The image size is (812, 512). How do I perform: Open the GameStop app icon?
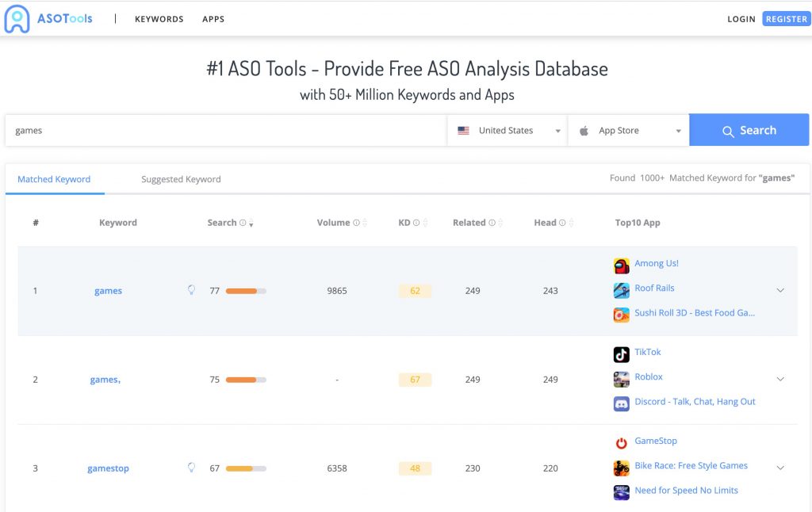click(x=621, y=443)
